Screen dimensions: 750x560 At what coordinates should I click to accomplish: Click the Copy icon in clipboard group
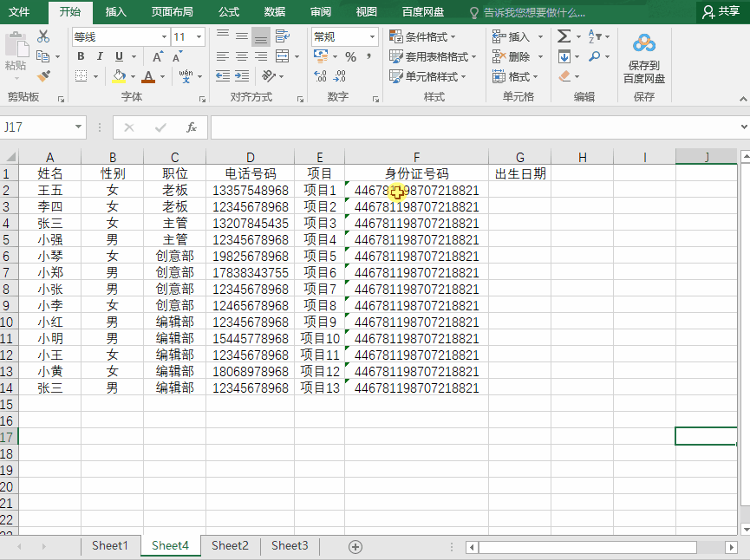point(43,56)
